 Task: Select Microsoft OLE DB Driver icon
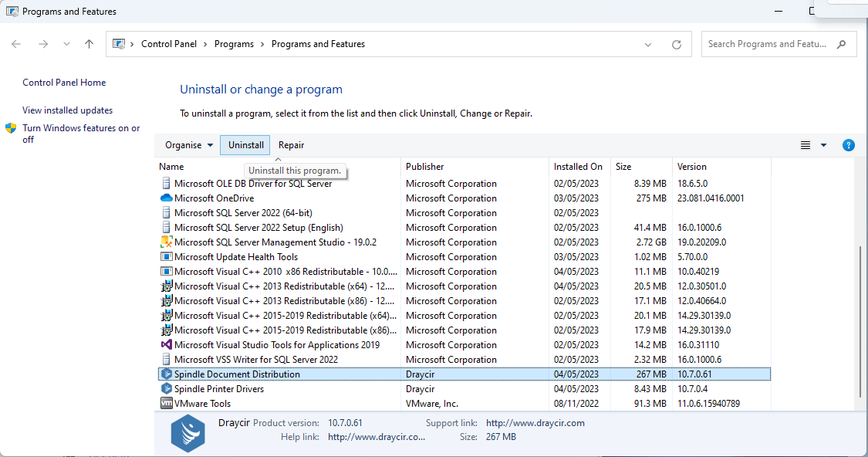coord(166,184)
